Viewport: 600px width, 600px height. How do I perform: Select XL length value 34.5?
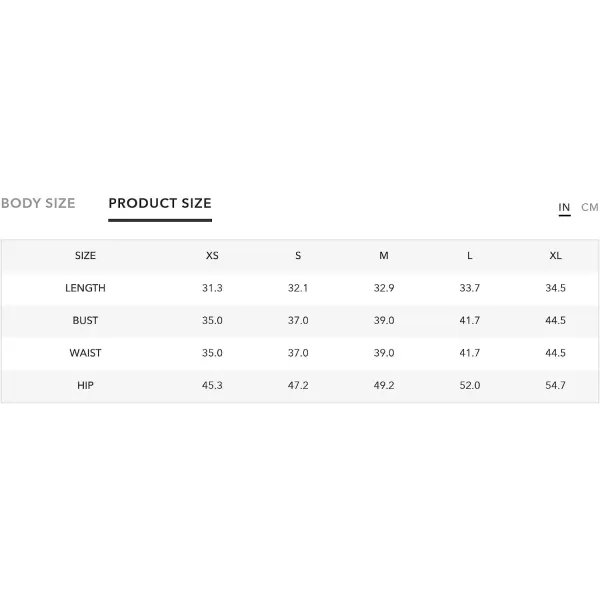(555, 288)
